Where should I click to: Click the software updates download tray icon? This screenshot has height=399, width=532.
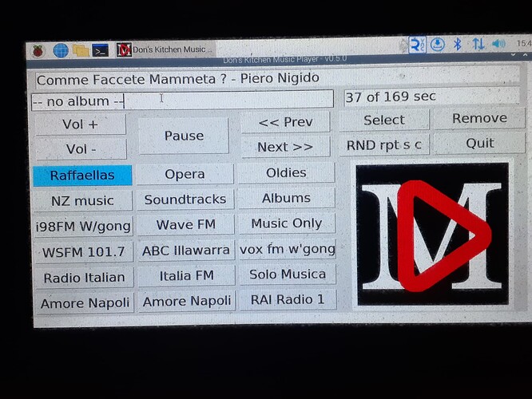point(438,45)
